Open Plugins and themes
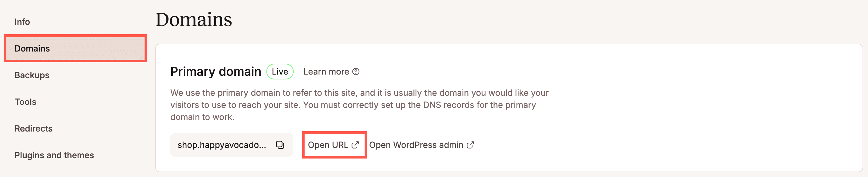The width and height of the screenshot is (868, 177). coord(54,155)
